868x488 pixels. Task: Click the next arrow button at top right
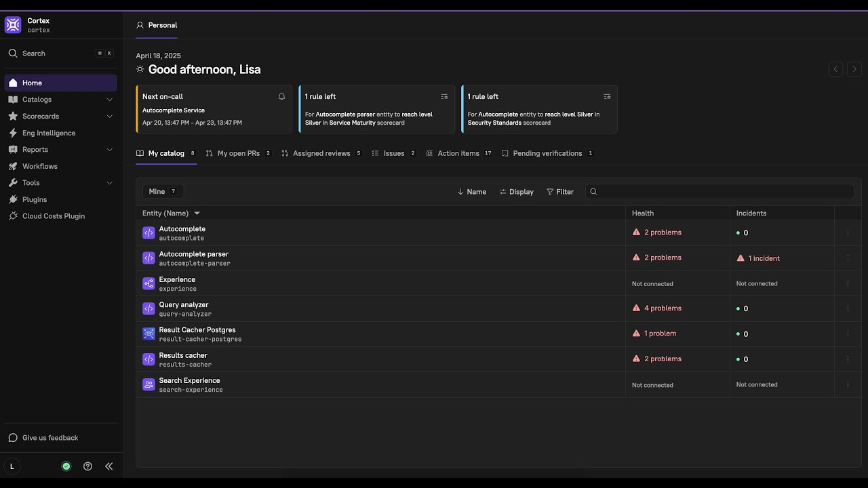[854, 69]
